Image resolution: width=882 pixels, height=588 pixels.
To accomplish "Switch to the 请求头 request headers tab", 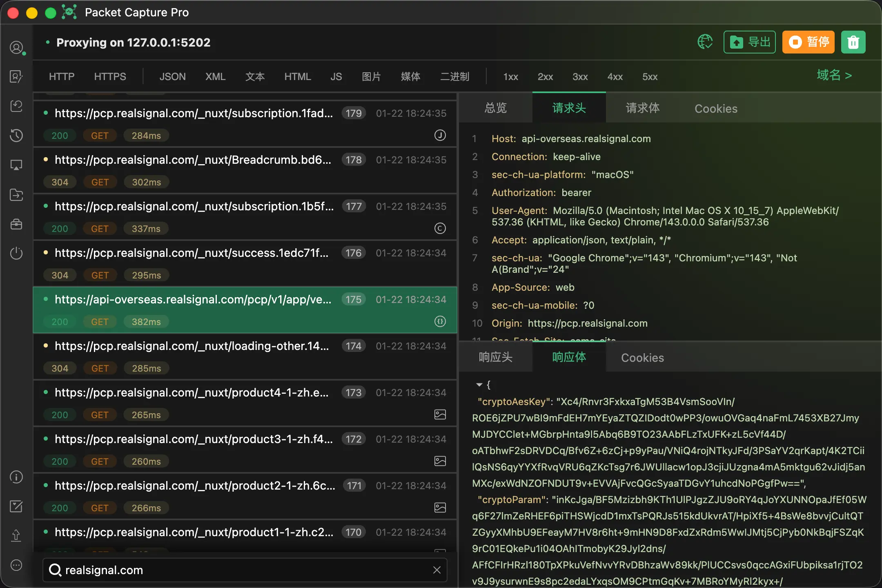I will point(569,108).
